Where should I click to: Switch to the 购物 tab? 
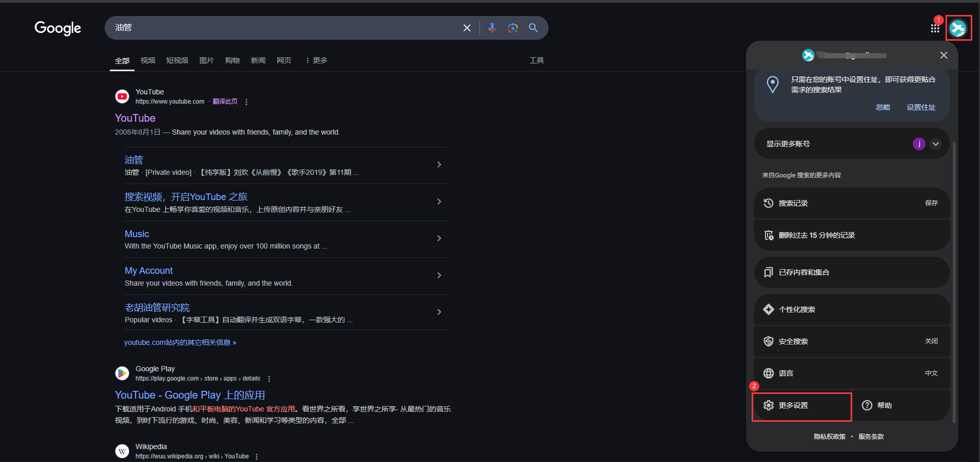(x=232, y=60)
